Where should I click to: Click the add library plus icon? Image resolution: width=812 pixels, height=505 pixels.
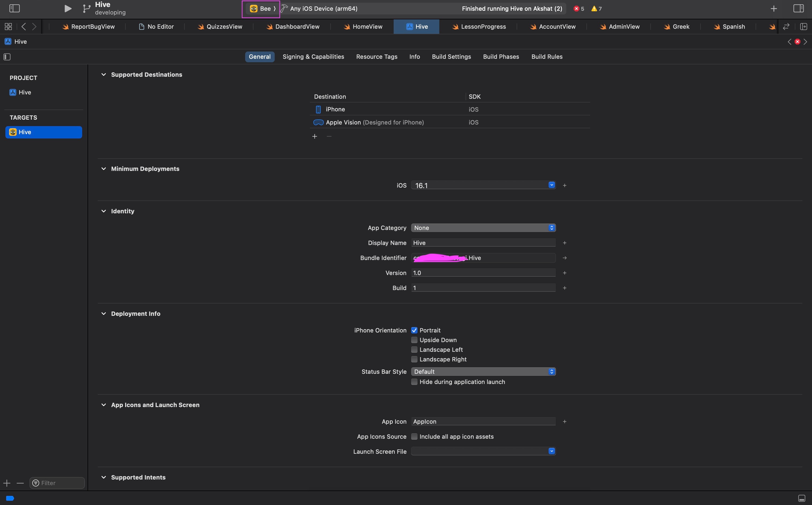(x=774, y=9)
